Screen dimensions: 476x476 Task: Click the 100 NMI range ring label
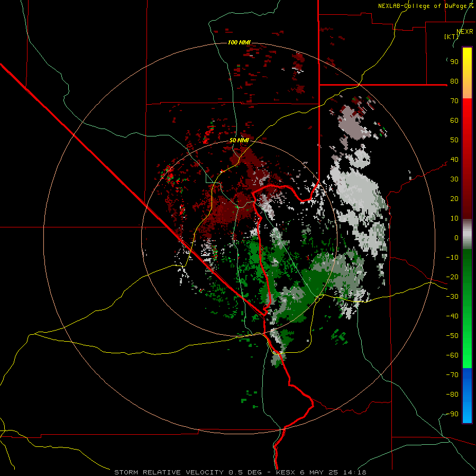[239, 42]
